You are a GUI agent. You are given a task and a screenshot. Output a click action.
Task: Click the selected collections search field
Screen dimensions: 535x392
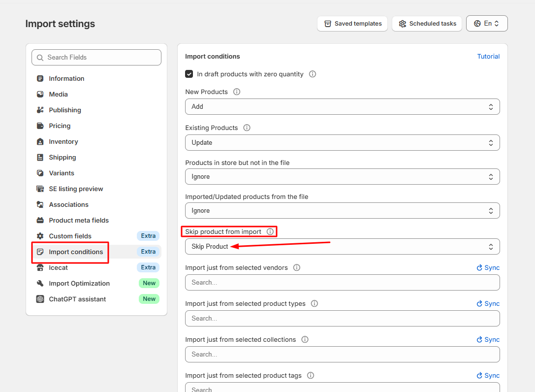click(x=342, y=355)
